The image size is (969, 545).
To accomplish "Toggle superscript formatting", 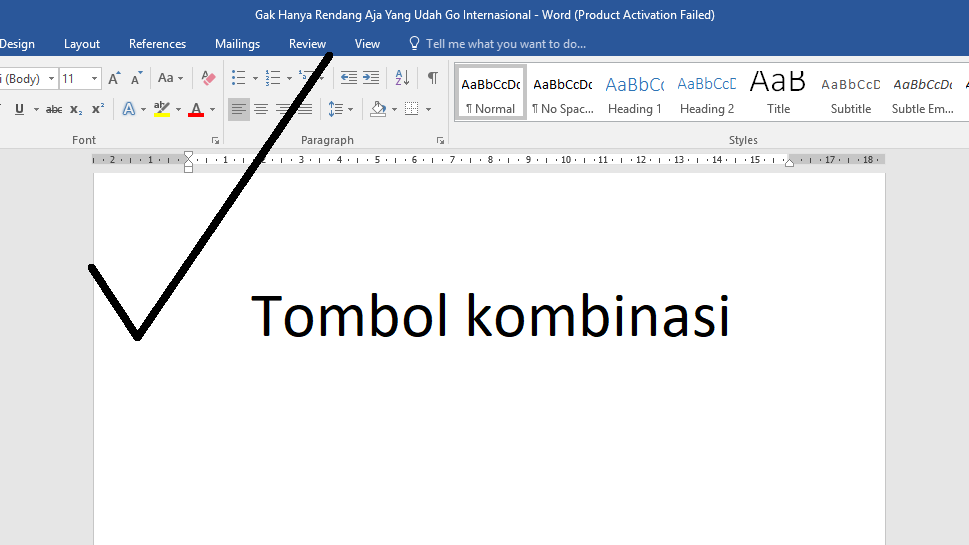I will click(x=98, y=109).
